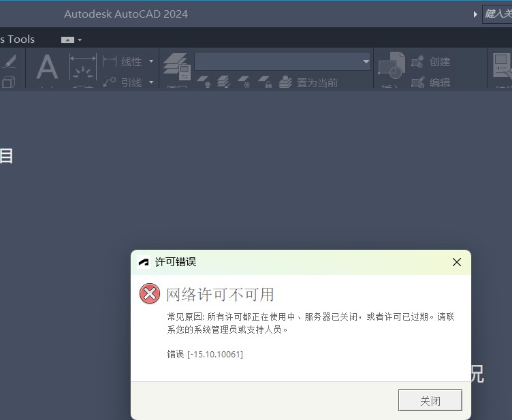Click the layer Off lightbulb icon
The width and height of the screenshot is (512, 420).
tap(204, 82)
